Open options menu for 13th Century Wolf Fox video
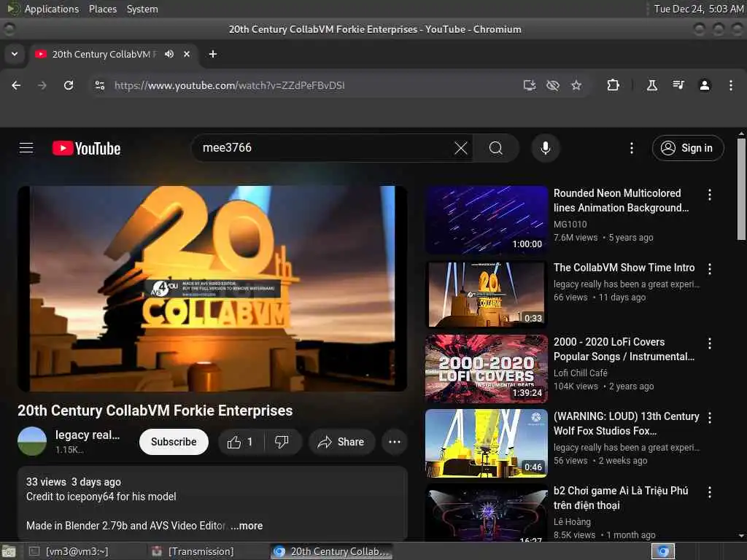Viewport: 747px width, 560px height. [710, 418]
